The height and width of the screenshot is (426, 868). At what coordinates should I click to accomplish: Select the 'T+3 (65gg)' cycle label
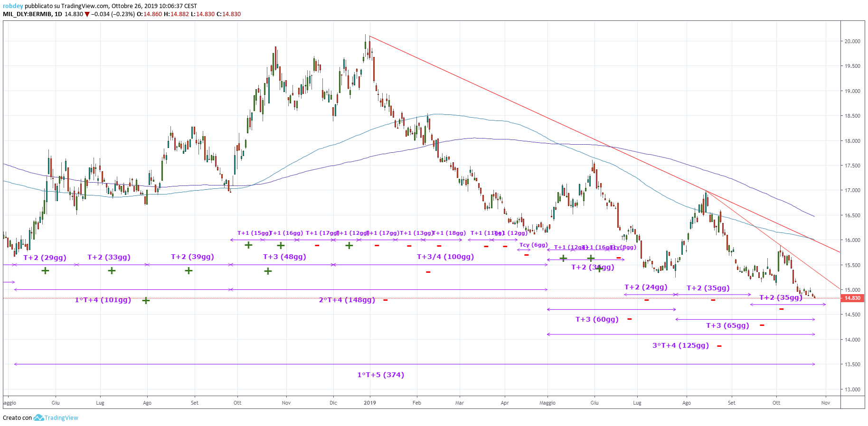pos(727,325)
